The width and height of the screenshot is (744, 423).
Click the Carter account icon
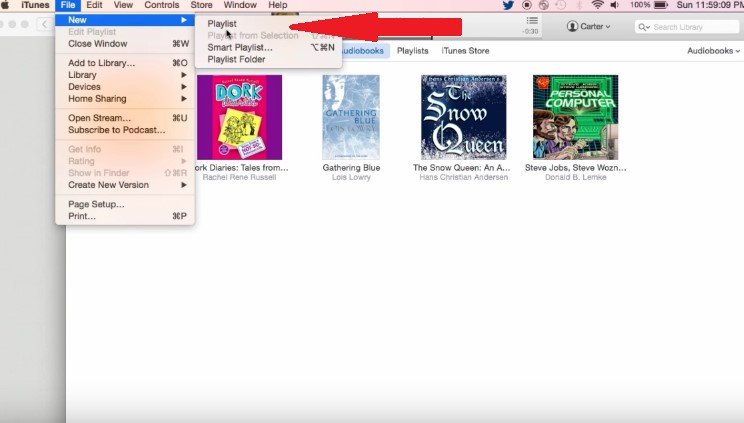572,27
